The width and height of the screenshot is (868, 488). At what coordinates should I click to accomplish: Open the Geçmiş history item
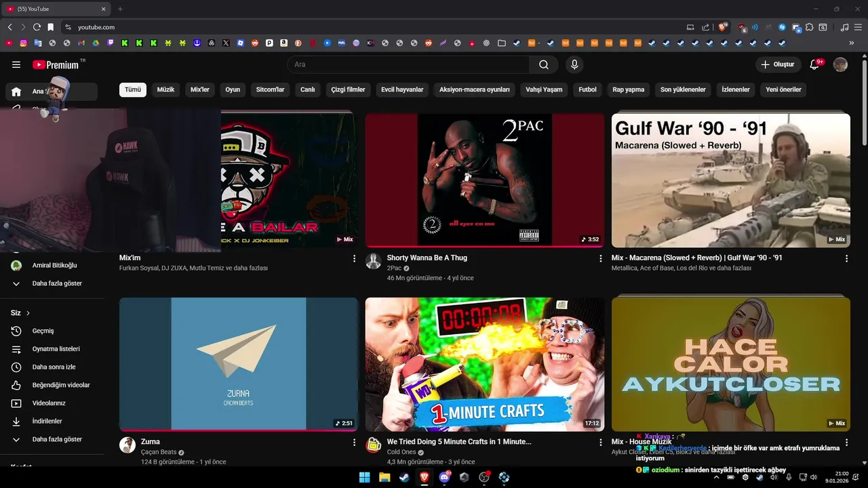point(52,331)
